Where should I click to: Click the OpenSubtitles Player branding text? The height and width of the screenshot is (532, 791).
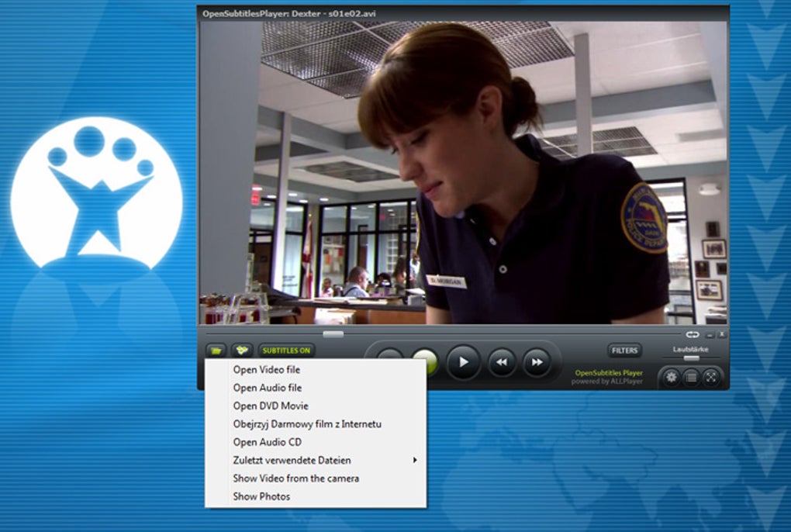click(x=609, y=373)
